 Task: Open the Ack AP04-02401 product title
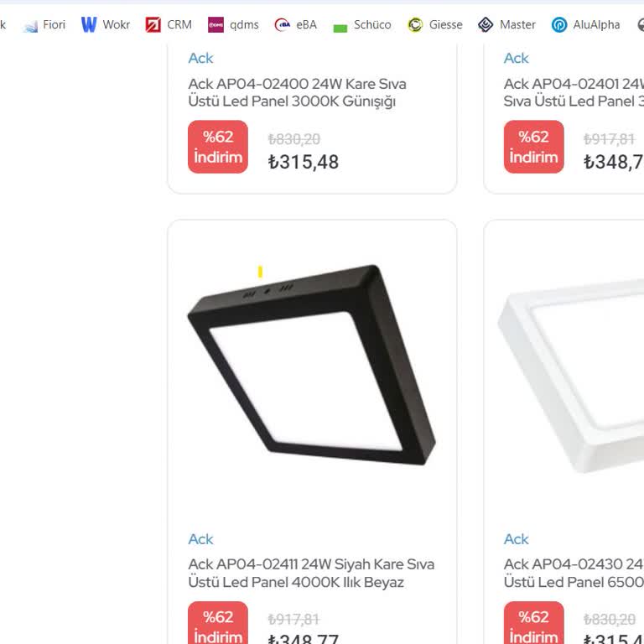click(574, 92)
